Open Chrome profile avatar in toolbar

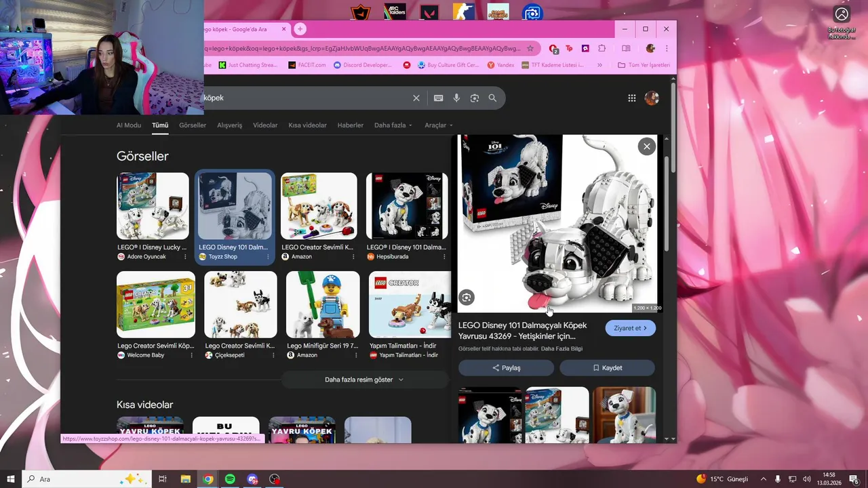[x=650, y=48]
